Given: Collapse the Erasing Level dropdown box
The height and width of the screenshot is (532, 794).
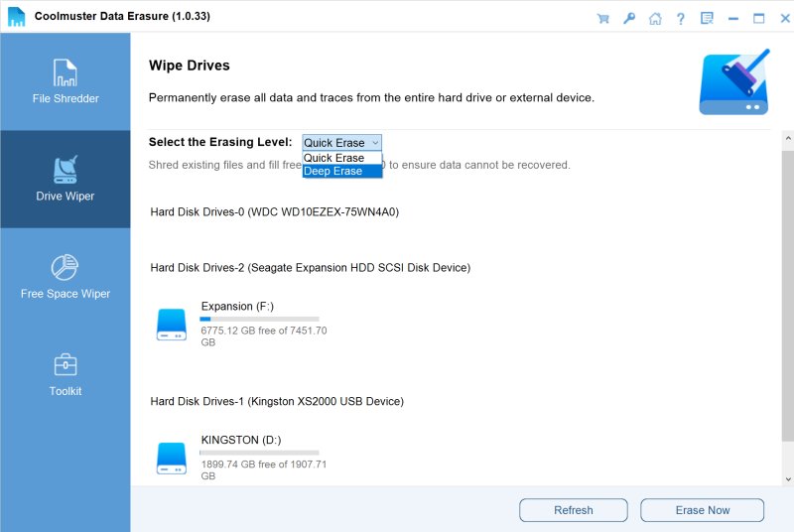Looking at the screenshot, I should tap(341, 143).
